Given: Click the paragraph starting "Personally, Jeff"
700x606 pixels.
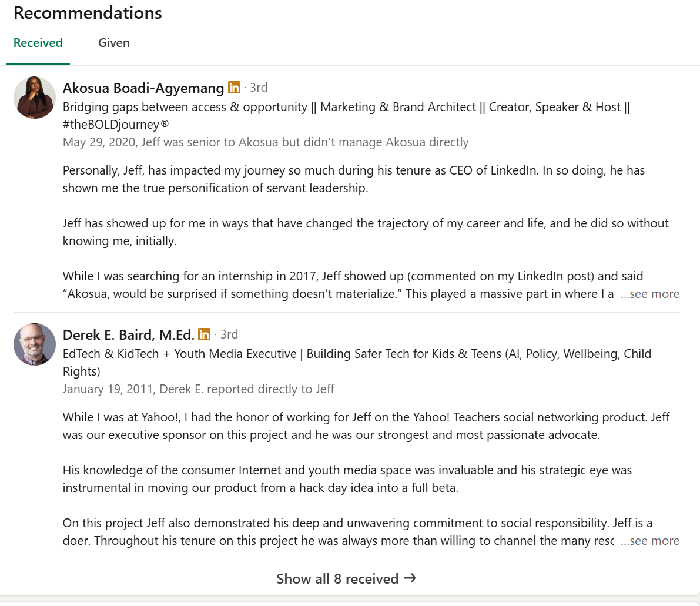Looking at the screenshot, I should (x=354, y=179).
